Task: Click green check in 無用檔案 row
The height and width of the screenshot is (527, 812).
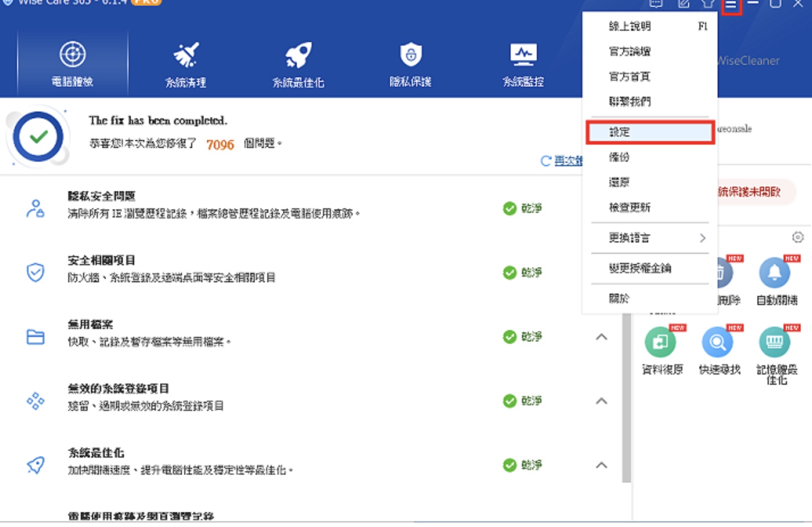Action: pyautogui.click(x=509, y=337)
